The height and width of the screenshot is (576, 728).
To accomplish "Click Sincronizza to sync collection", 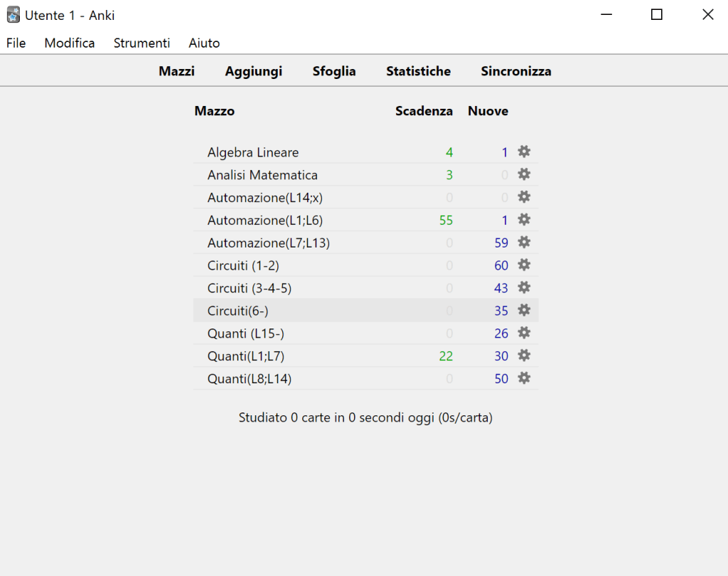I will (x=515, y=71).
